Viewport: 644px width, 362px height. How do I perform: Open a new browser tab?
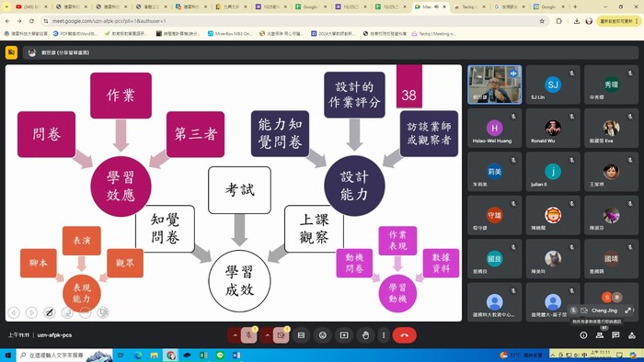[x=575, y=7]
